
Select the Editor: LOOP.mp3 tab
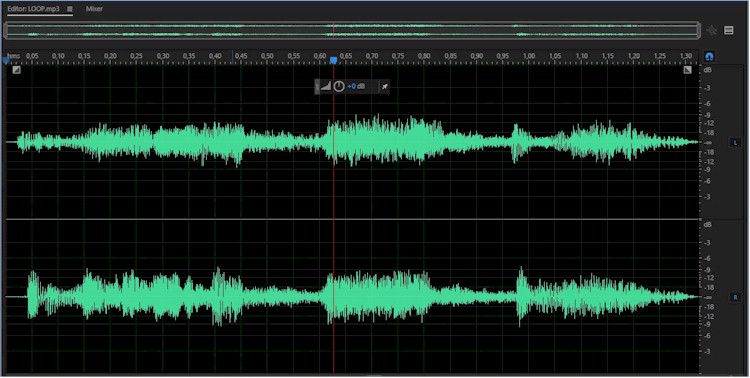click(x=33, y=9)
